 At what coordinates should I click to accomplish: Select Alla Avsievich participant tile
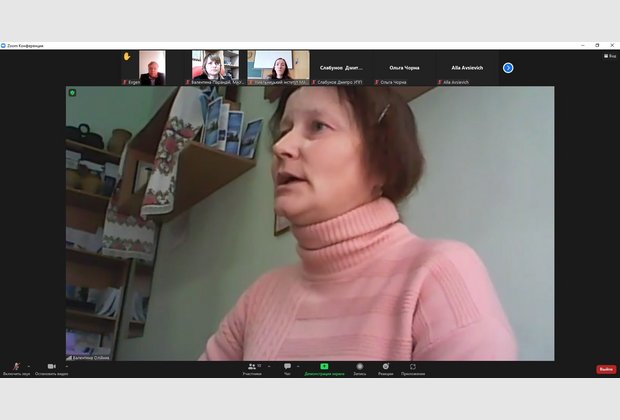(x=467, y=68)
